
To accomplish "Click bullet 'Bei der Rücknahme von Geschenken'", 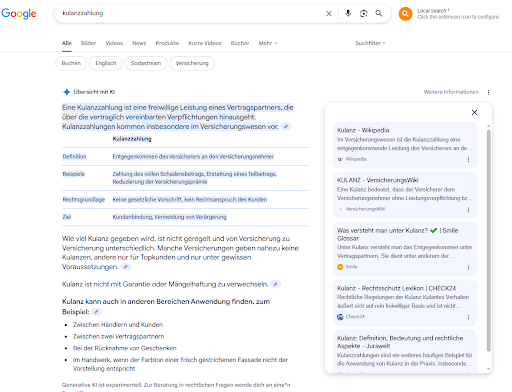I will pos(125,348).
